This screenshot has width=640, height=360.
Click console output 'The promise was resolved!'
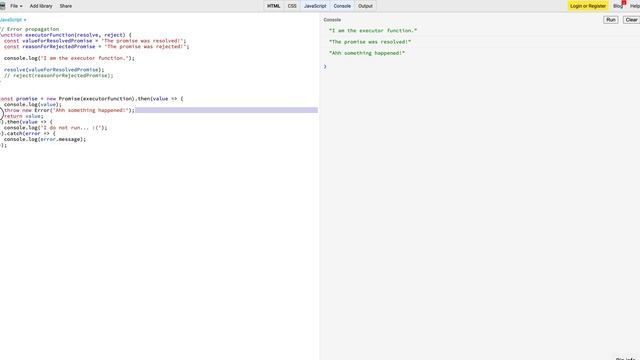pyautogui.click(x=370, y=42)
